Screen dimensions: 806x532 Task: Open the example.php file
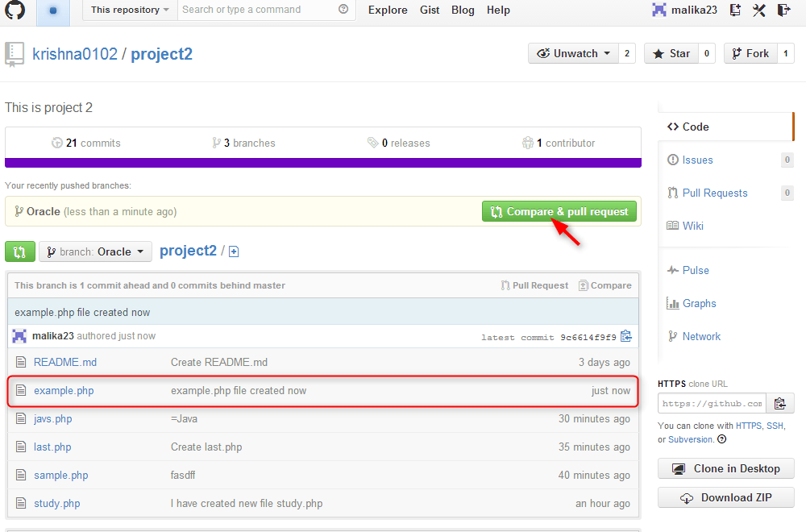point(64,391)
